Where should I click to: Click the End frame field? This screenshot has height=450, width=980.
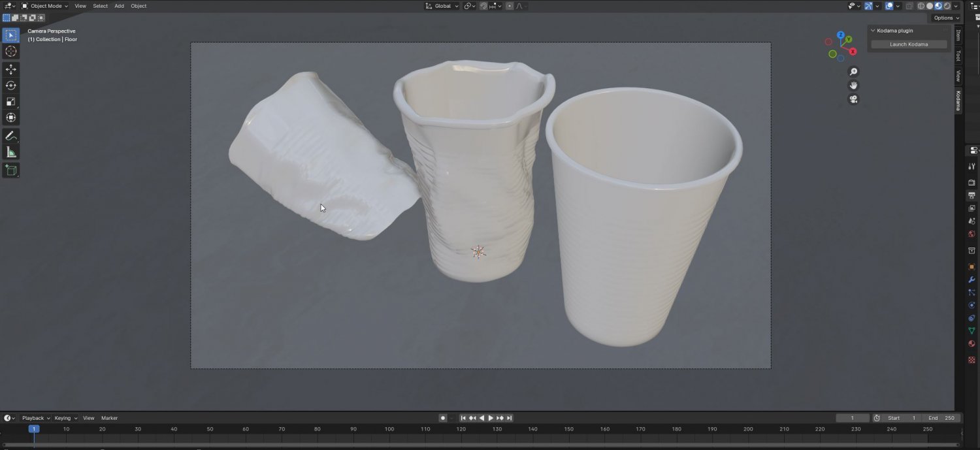pos(941,418)
